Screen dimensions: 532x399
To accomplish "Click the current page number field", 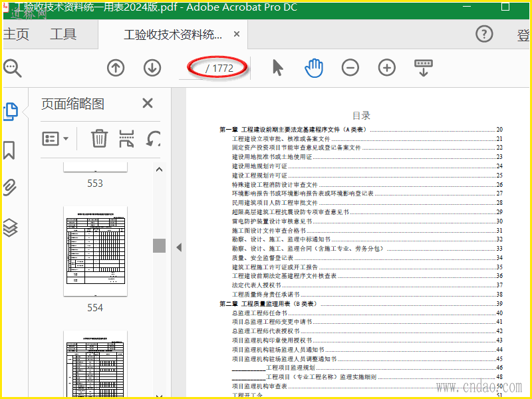I will [192, 68].
